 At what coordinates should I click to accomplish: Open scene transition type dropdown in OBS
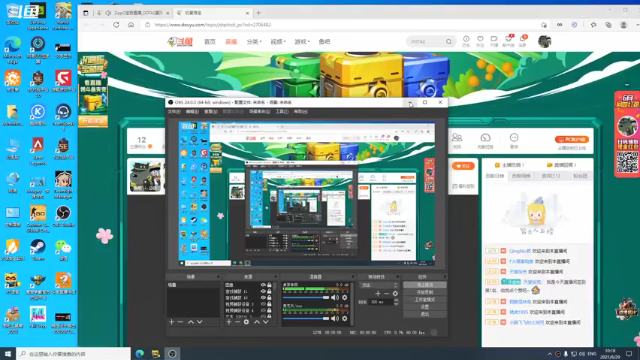(x=378, y=285)
